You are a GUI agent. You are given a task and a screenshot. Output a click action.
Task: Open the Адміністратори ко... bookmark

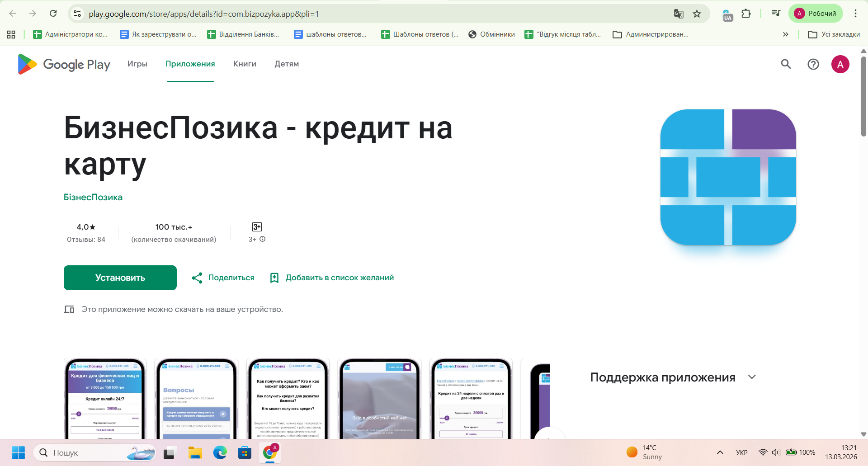point(70,34)
